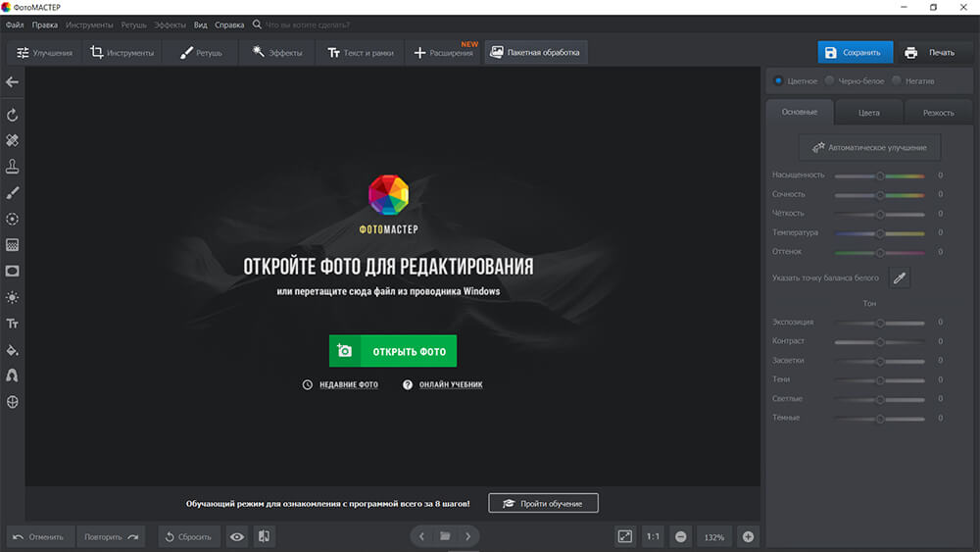Switch to the Основные tab
The width and height of the screenshot is (980, 552).
click(x=800, y=112)
